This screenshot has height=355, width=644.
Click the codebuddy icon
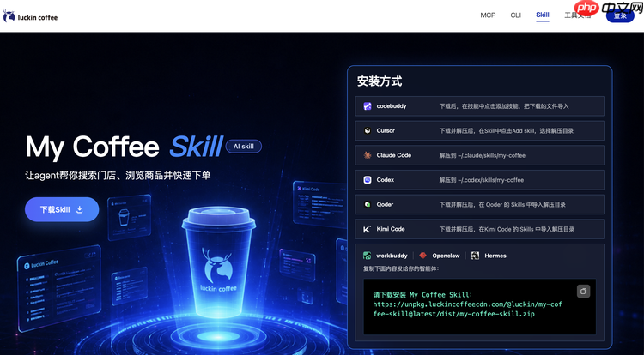pos(368,106)
